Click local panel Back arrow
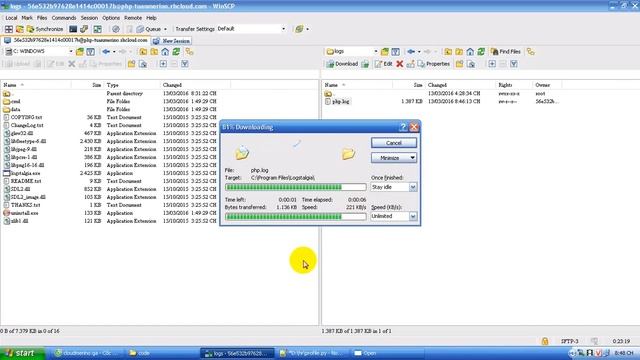This screenshot has height=360, width=640. [106, 52]
